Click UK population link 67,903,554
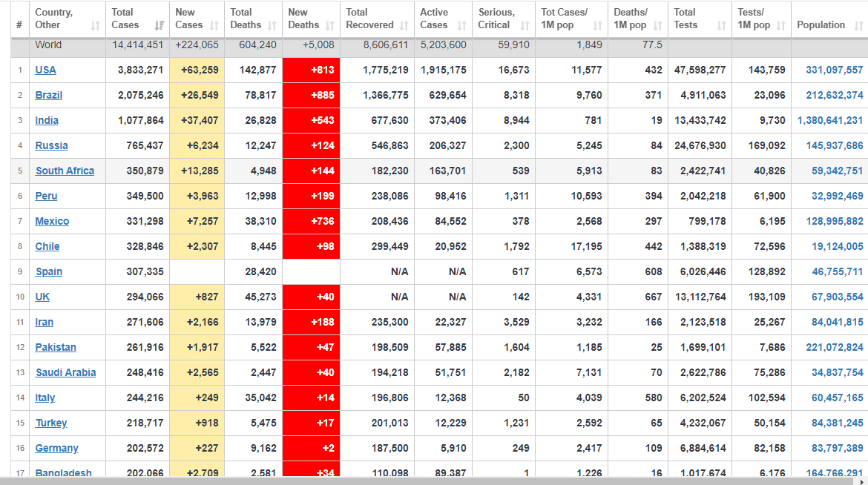868x485 pixels. [837, 297]
